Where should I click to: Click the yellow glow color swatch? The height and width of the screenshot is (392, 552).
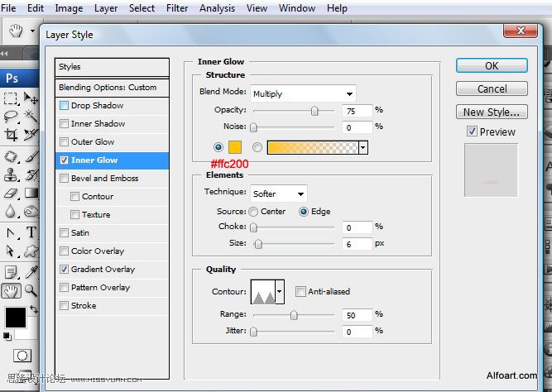(x=235, y=147)
